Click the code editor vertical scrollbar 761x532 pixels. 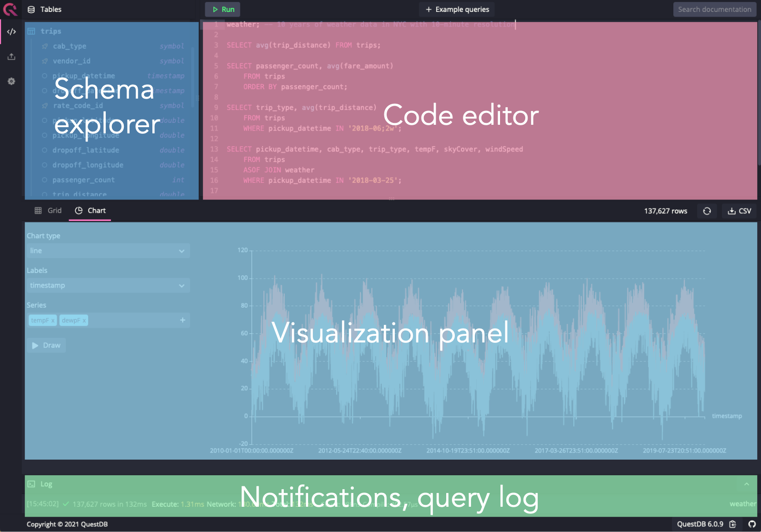click(x=759, y=93)
